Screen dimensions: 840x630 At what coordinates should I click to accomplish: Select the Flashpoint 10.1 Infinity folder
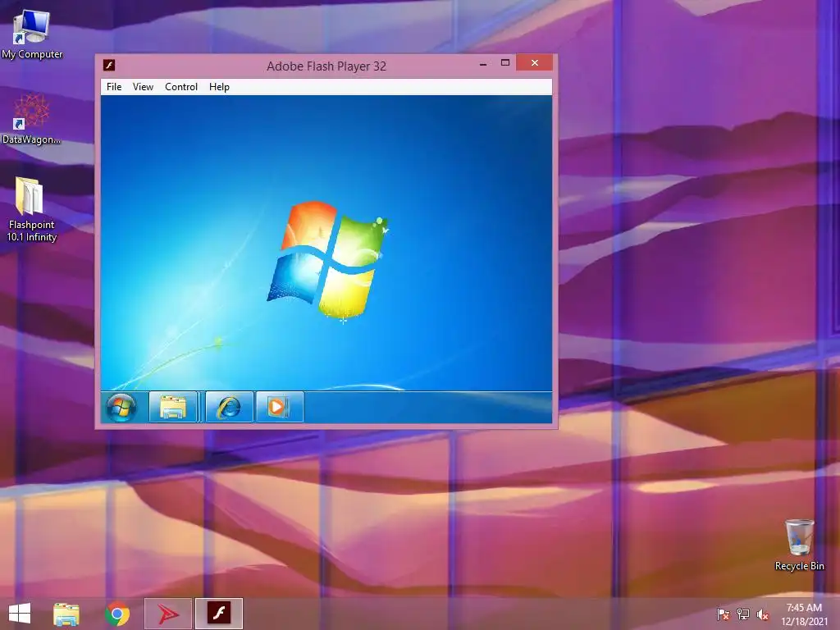31,209
